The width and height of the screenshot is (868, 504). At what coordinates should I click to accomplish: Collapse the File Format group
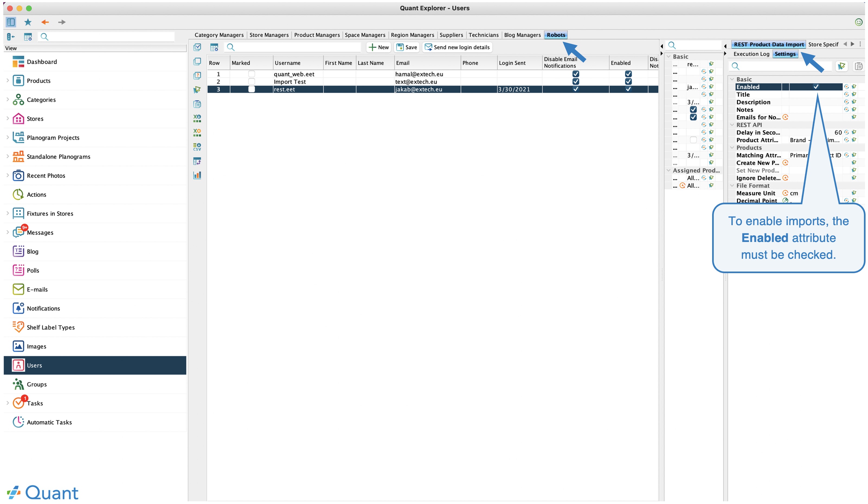(732, 186)
